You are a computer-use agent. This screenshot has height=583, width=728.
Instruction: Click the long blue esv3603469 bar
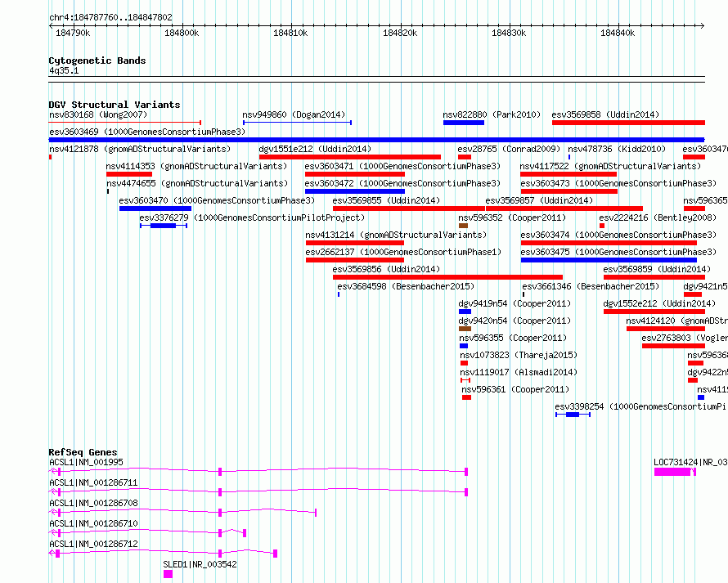(x=376, y=140)
